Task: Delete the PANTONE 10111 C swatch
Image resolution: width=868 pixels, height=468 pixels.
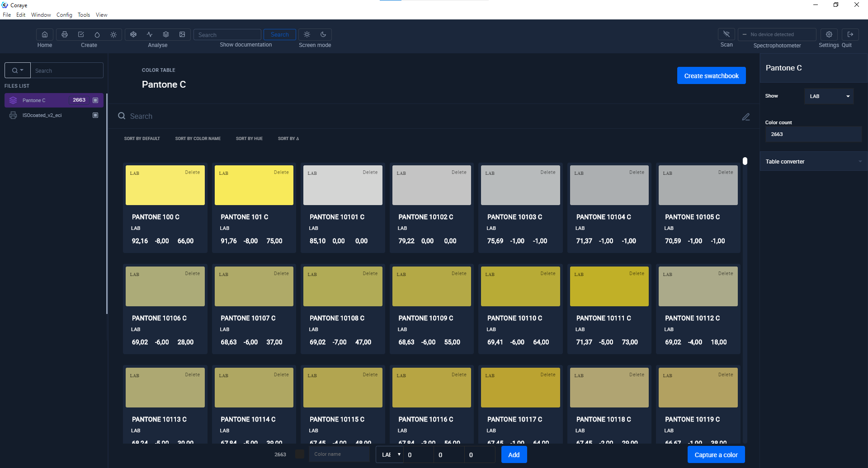Action: 637,273
